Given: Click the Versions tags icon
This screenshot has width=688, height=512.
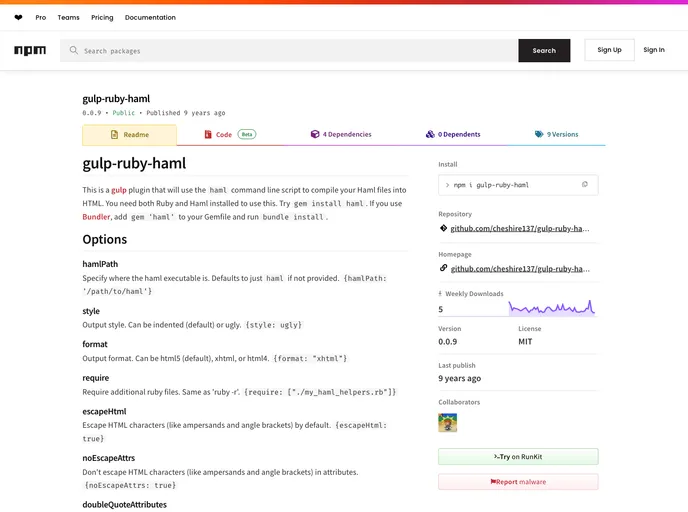Looking at the screenshot, I should tap(539, 134).
